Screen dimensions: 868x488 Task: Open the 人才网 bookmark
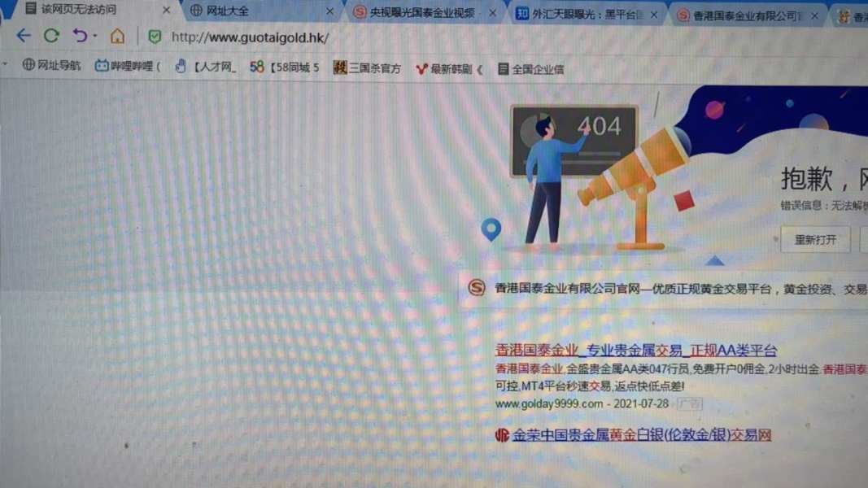[x=205, y=67]
